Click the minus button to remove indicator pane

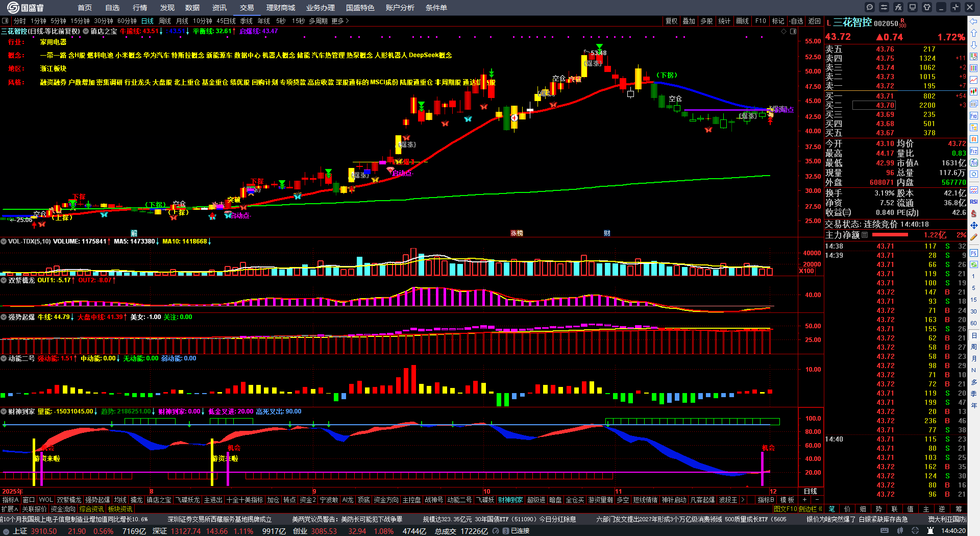click(817, 500)
